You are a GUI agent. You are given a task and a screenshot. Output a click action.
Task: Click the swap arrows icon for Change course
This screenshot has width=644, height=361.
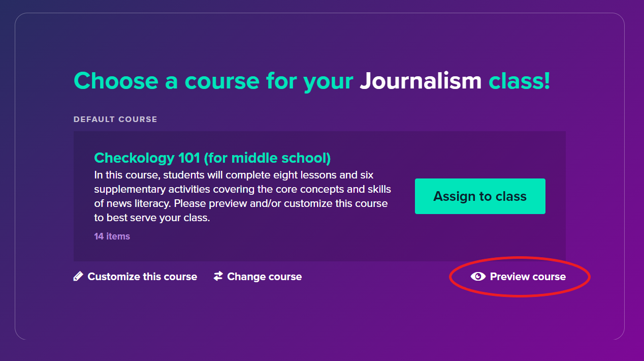218,276
